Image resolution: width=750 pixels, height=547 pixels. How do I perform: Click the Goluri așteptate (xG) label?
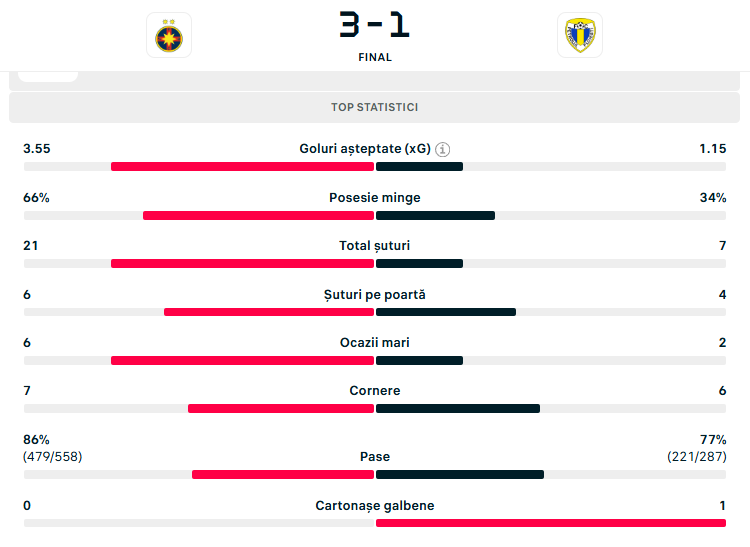click(x=365, y=149)
